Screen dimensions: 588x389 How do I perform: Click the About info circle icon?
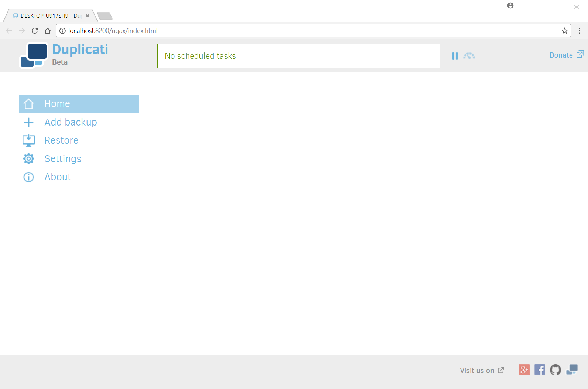tap(28, 177)
